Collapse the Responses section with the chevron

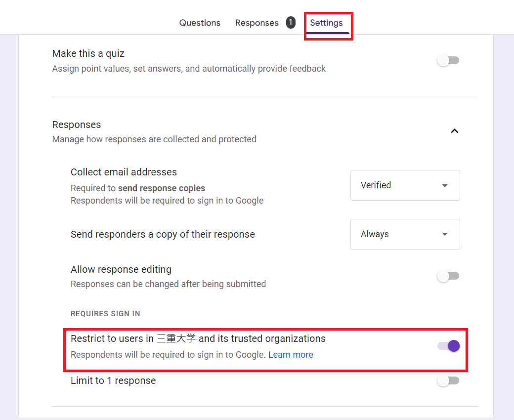click(455, 131)
